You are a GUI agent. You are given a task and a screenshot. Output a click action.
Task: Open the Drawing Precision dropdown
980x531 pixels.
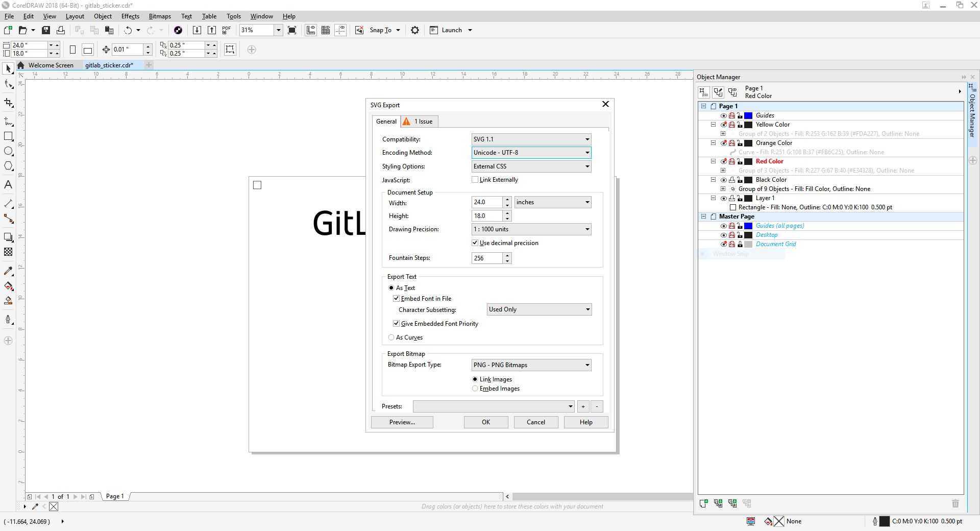pyautogui.click(x=531, y=229)
